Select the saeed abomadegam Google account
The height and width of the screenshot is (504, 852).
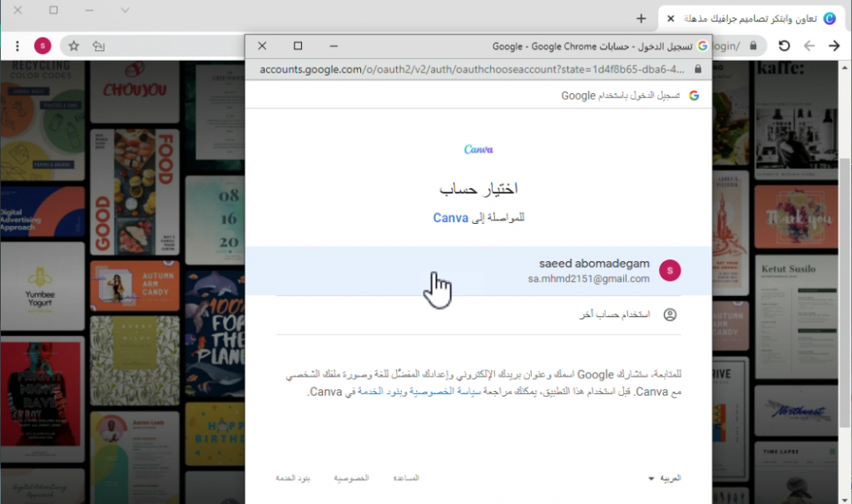point(582,270)
